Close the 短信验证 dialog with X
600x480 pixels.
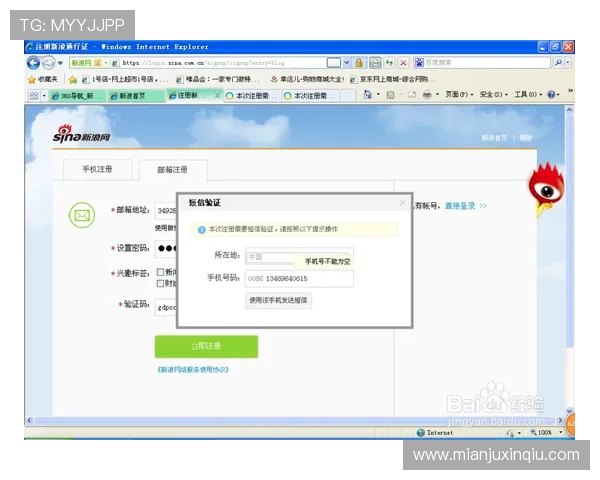tap(403, 203)
